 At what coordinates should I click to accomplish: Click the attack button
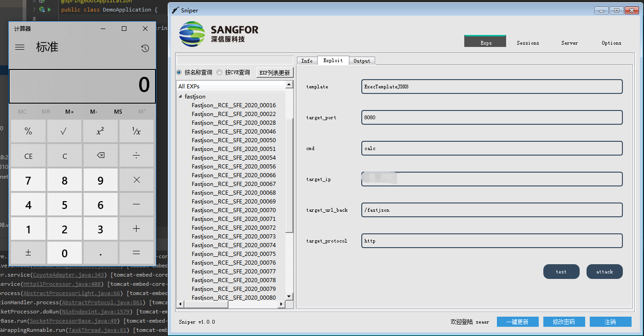(604, 272)
